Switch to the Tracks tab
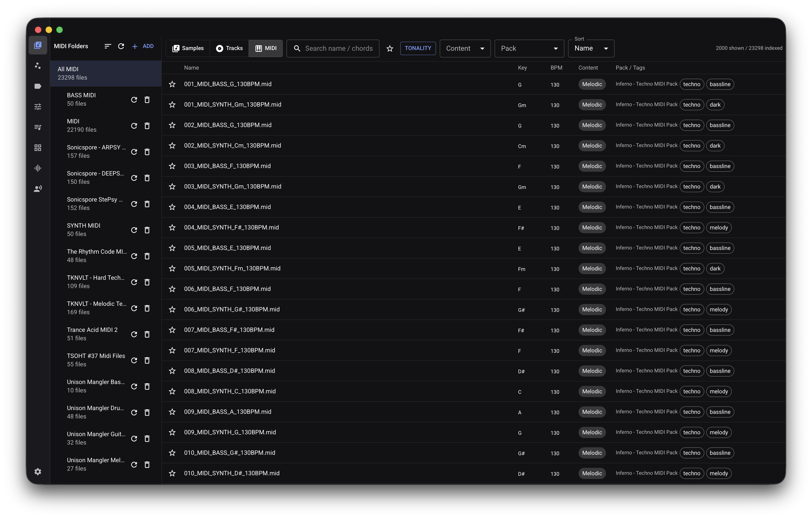Viewport: 812px width, 519px height. point(229,48)
